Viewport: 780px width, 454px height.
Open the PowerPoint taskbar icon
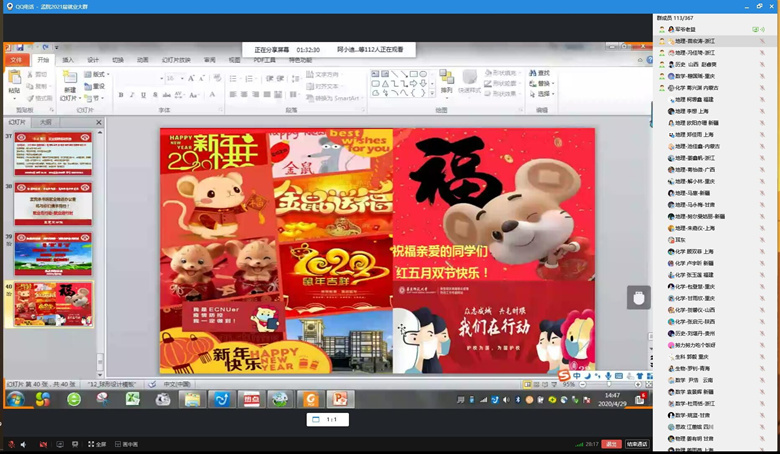coord(340,399)
